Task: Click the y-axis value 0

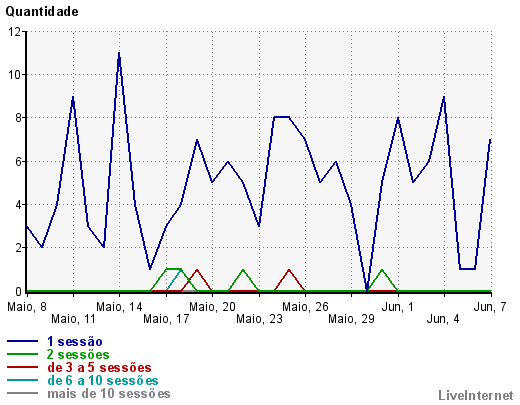Action: [x=18, y=291]
